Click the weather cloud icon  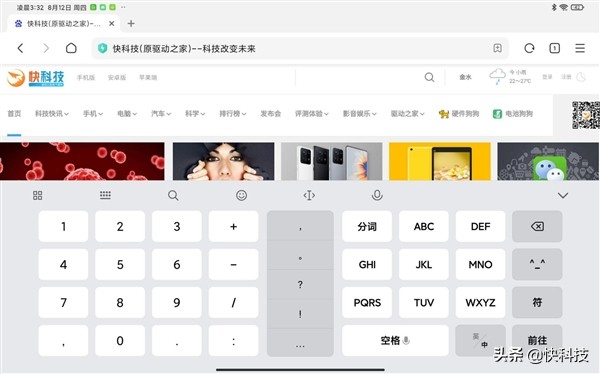497,76
